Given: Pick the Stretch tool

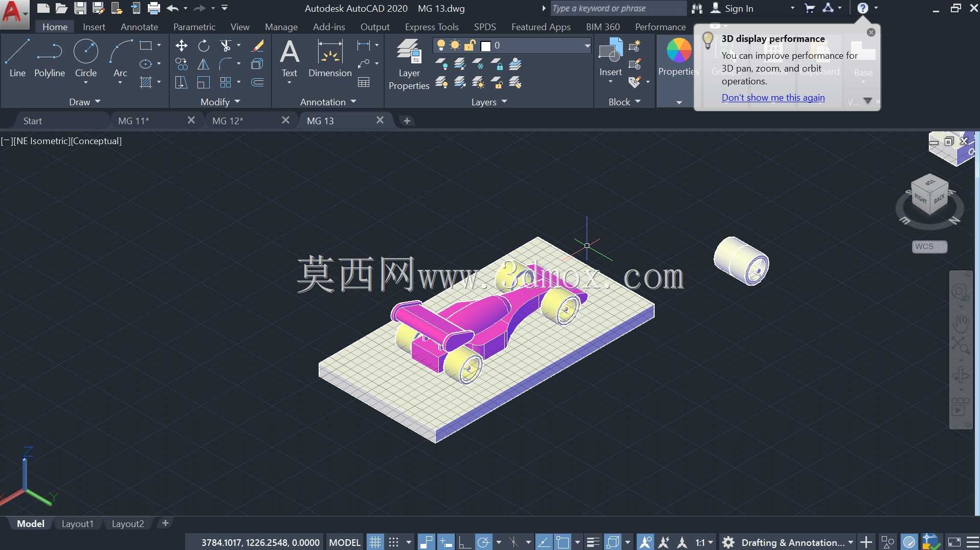Looking at the screenshot, I should [182, 83].
